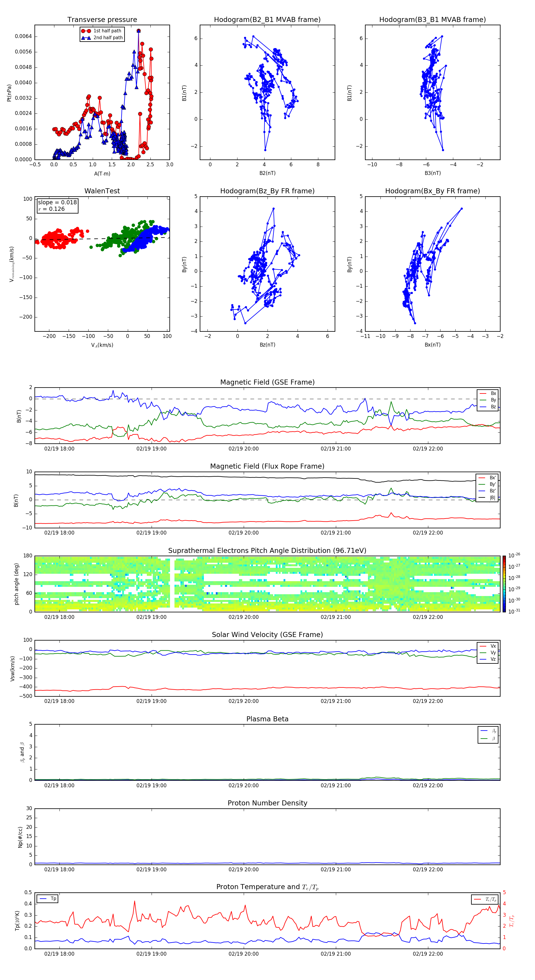Select the '1st half path' legend entry
Viewport: 535px width, 980px height.
[102, 31]
